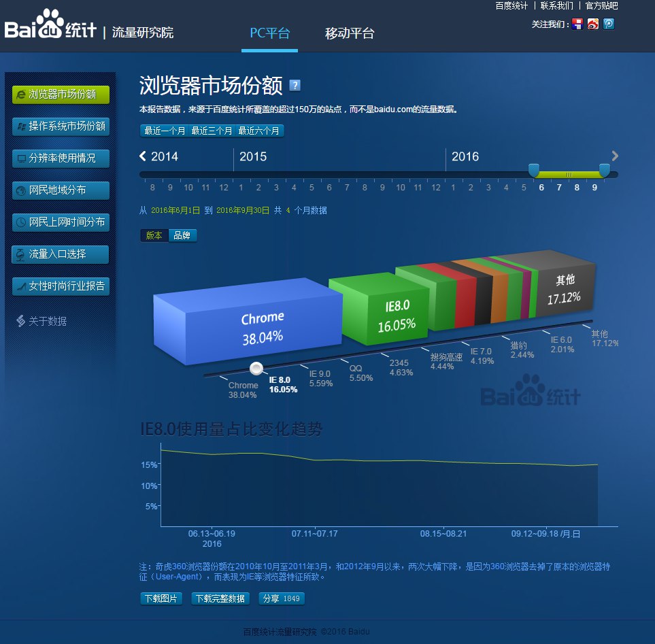Select 2345 4.63% axis label
This screenshot has height=644, width=655.
pyautogui.click(x=401, y=367)
